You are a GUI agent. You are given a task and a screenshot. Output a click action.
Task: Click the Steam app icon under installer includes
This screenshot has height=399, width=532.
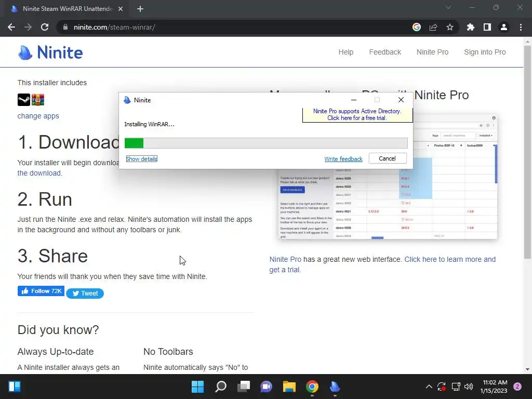(x=24, y=100)
